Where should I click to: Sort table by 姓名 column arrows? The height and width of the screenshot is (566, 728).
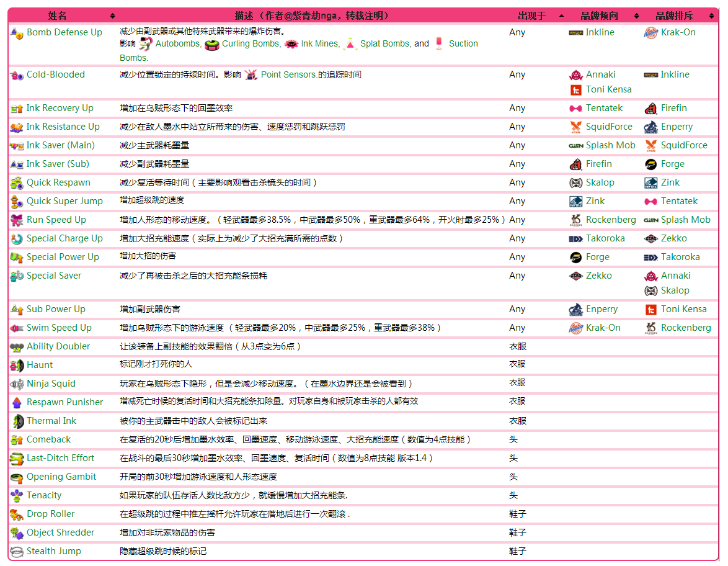[x=112, y=16]
